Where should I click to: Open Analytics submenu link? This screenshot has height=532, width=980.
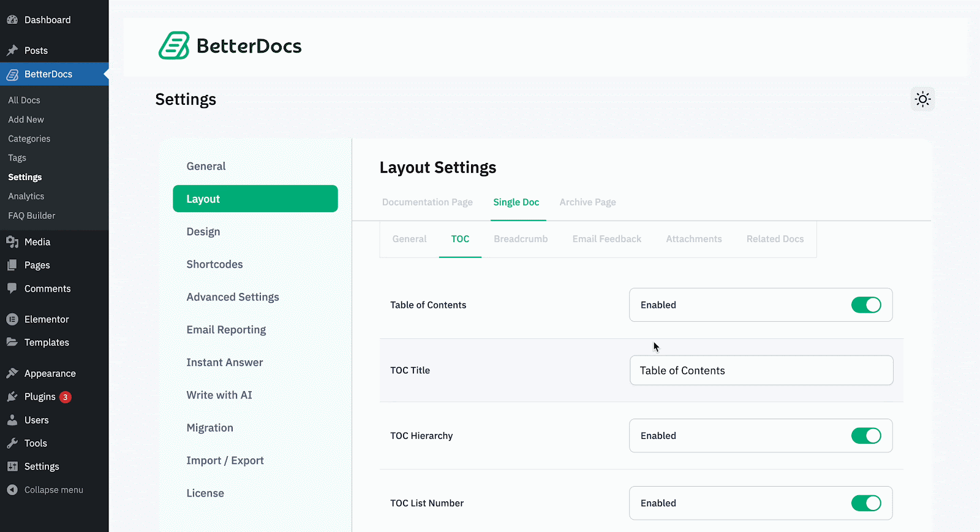point(26,196)
